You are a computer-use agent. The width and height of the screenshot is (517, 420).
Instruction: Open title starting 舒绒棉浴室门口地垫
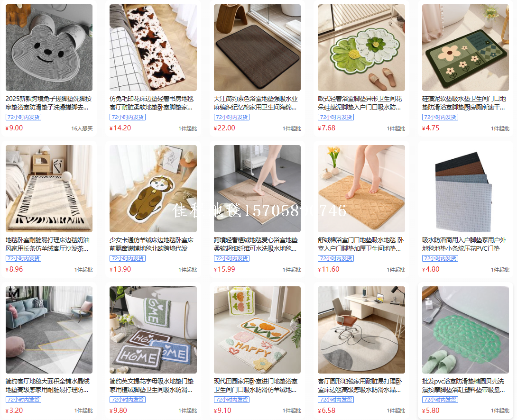[360, 244]
